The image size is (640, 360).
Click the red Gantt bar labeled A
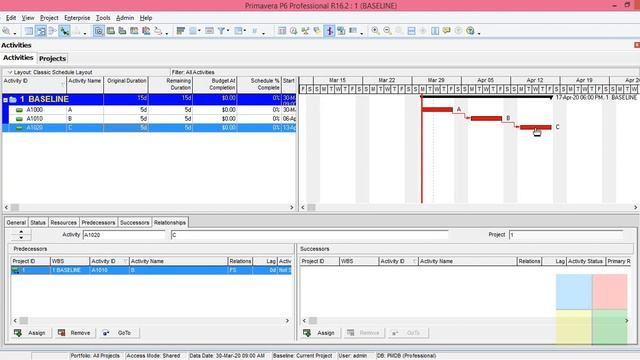pos(437,109)
